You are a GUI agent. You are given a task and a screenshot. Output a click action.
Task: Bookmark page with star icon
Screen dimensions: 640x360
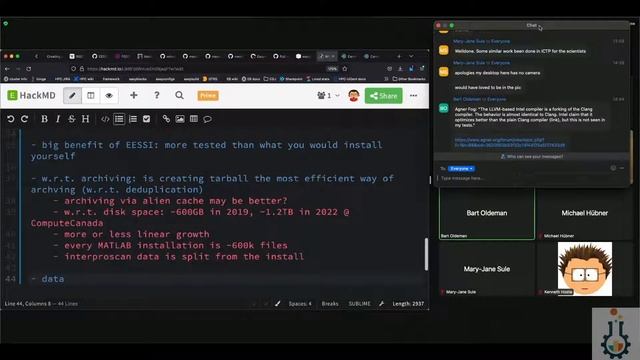click(345, 69)
